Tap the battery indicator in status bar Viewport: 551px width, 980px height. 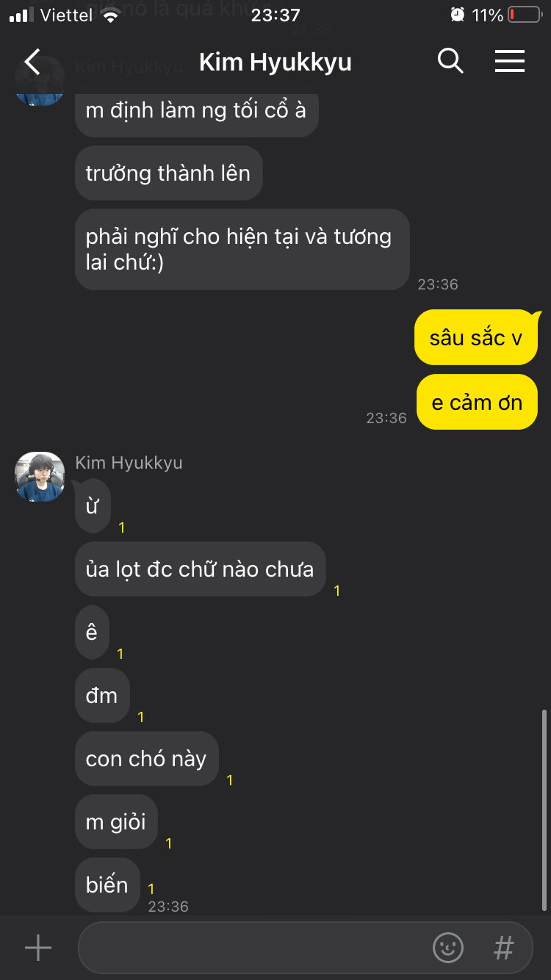click(x=525, y=15)
